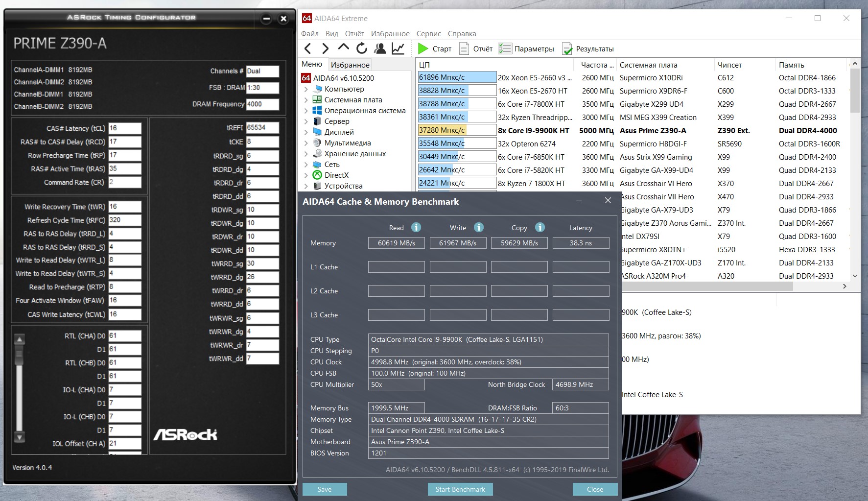Image resolution: width=868 pixels, height=501 pixels.
Task: Expand the Сервер tree node
Action: [x=306, y=121]
